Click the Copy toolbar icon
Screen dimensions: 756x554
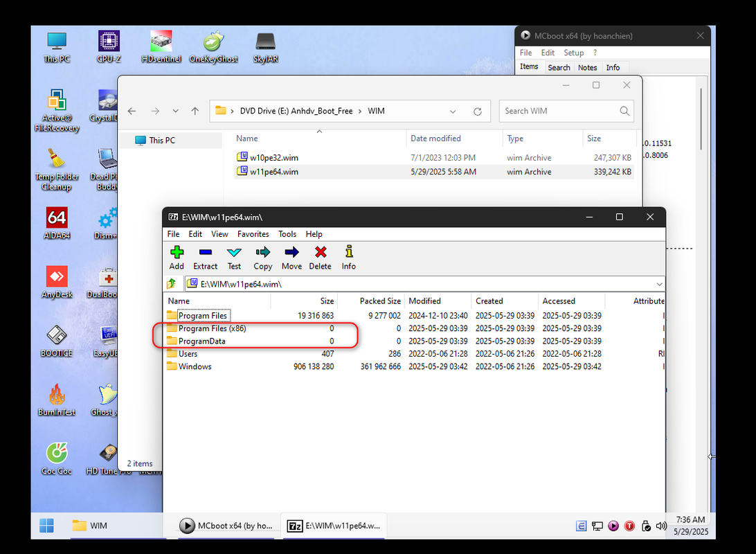point(263,258)
